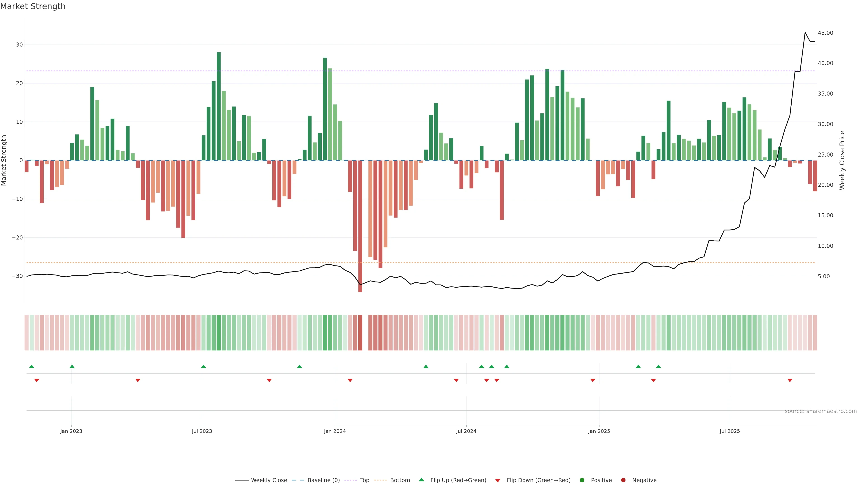
Task: Click the green Positive circle in legend
Action: pos(582,480)
